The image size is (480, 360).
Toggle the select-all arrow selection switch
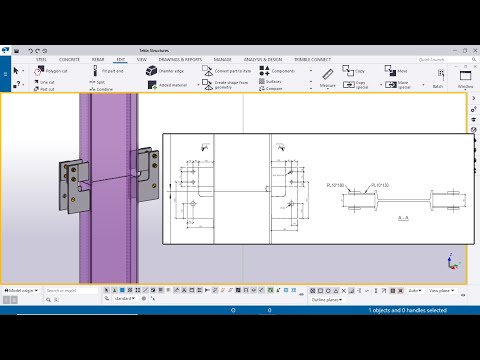(106, 290)
